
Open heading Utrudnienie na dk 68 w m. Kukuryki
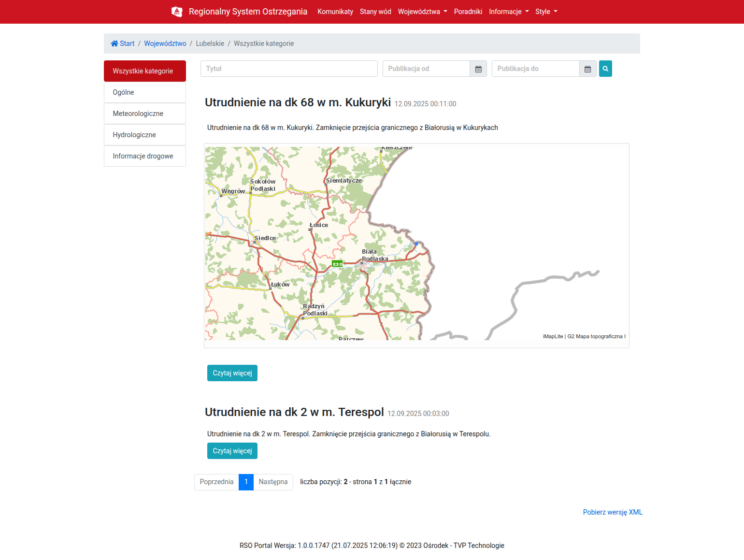(298, 102)
